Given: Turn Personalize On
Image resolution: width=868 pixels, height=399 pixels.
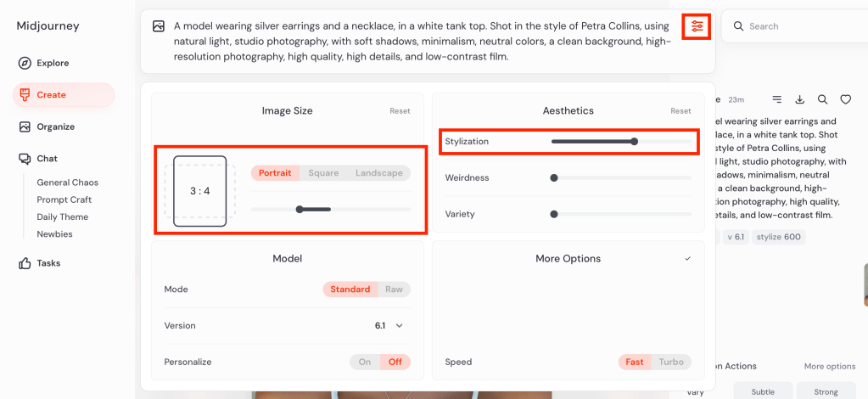Looking at the screenshot, I should click(365, 362).
